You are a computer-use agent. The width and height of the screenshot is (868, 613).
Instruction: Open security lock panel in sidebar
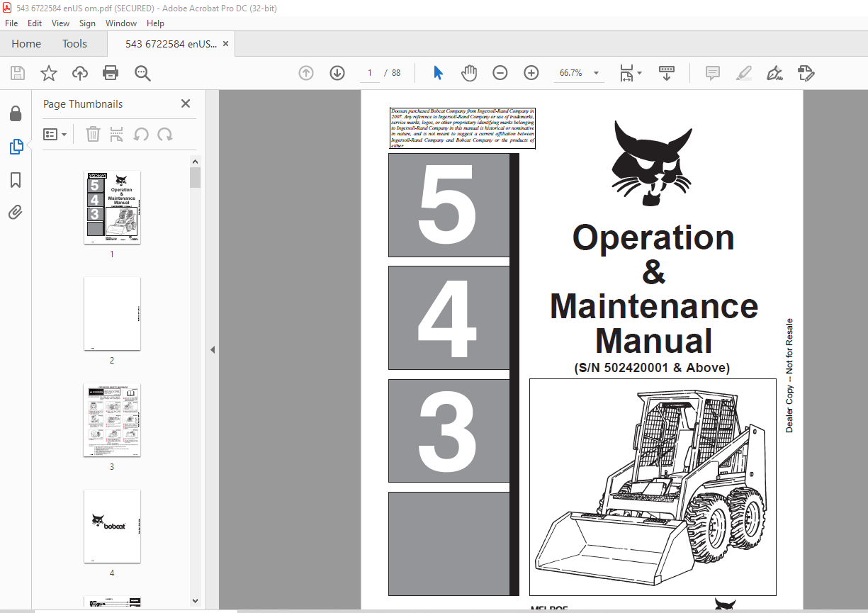[16, 113]
